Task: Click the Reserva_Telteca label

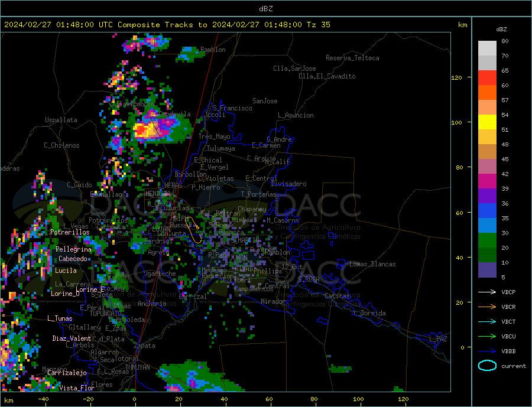Action: click(352, 58)
